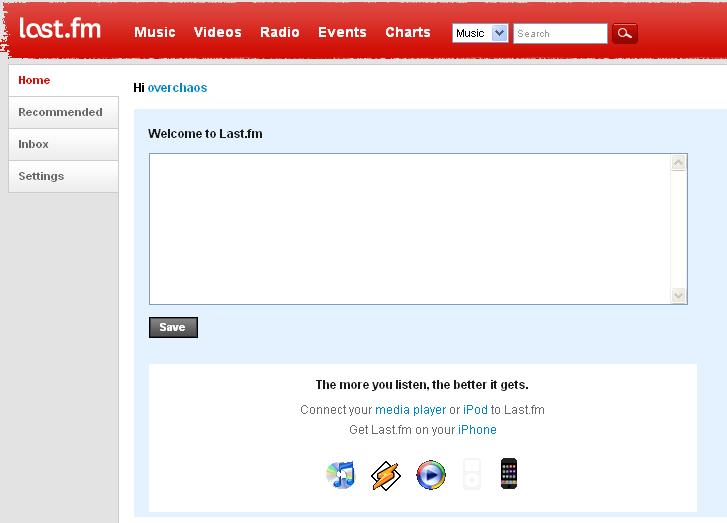
Task: Open the Settings sidebar tab
Action: click(x=64, y=176)
